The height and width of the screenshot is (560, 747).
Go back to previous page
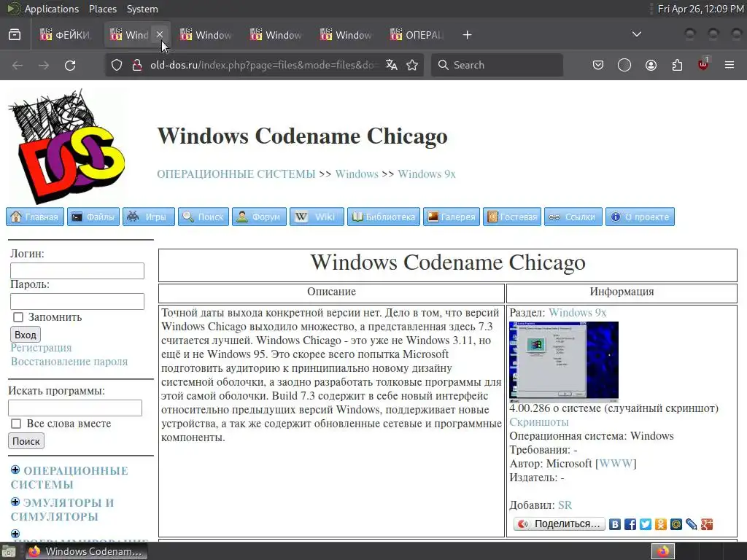(x=18, y=65)
